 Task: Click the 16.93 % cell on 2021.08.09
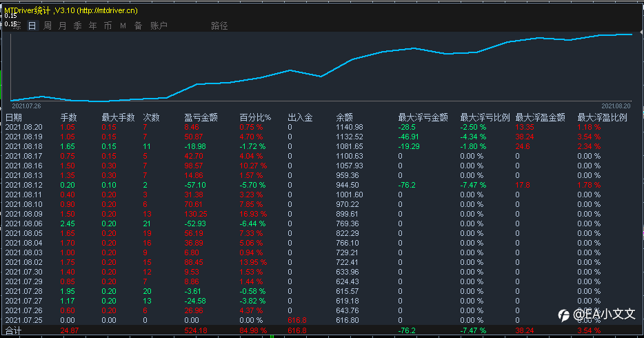click(x=253, y=214)
